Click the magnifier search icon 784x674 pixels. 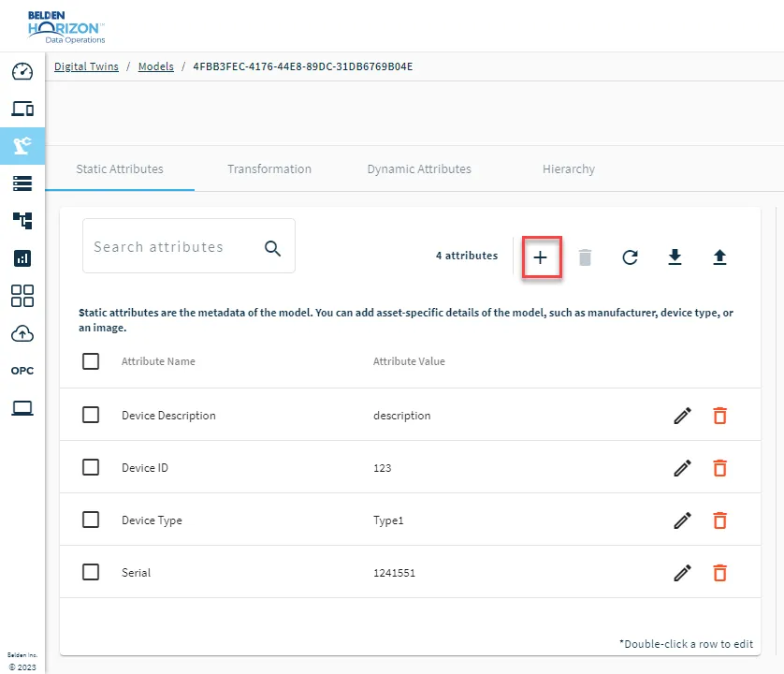272,248
